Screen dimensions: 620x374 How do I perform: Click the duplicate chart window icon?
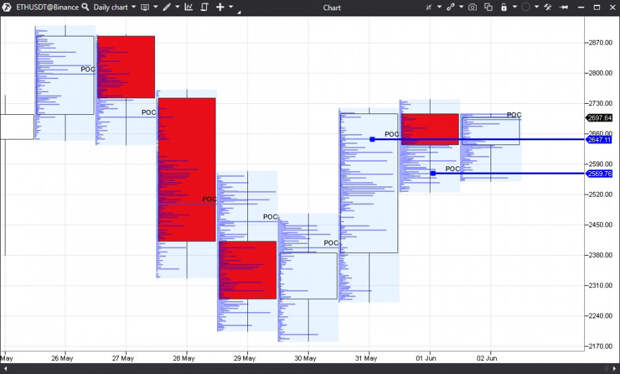[488, 7]
